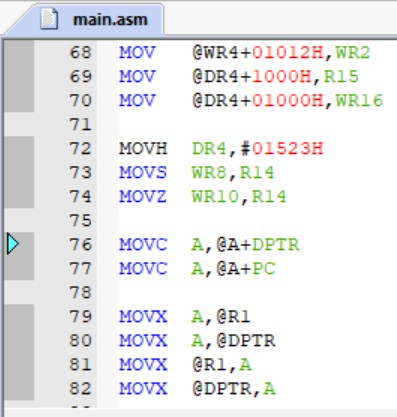
Task: Click empty line number 78
Action: (x=80, y=293)
